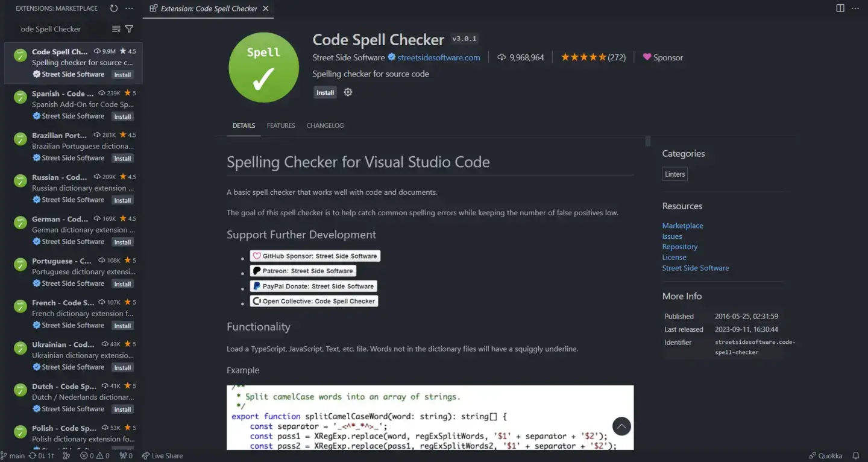Switch to the Changelog tab
The width and height of the screenshot is (868, 462).
[325, 125]
